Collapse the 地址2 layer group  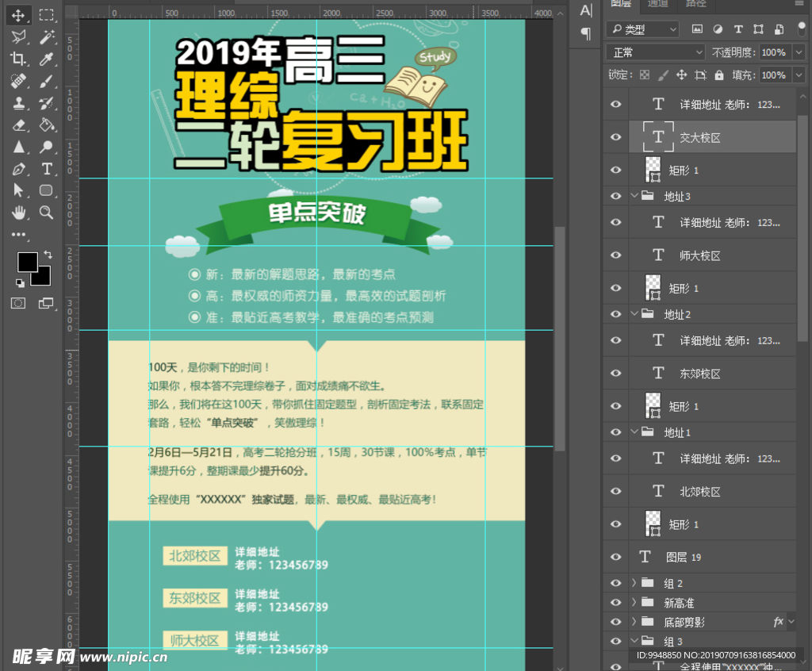point(634,314)
